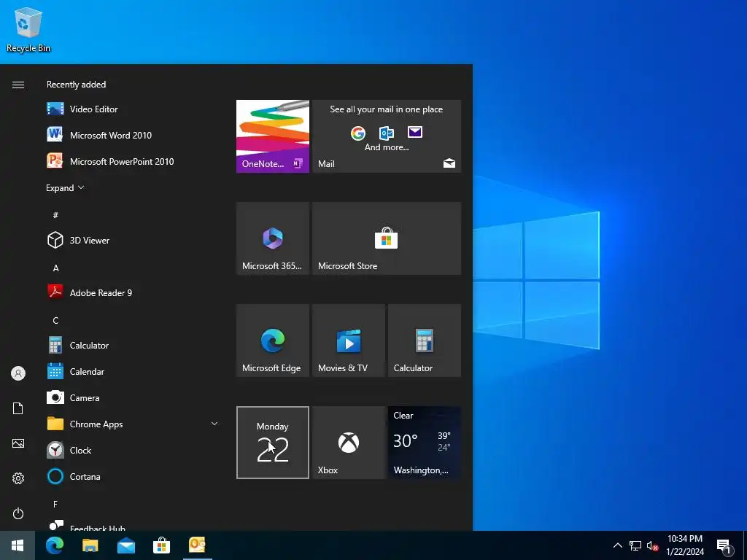Open the Mail tile
The image size is (747, 560).
click(387, 136)
